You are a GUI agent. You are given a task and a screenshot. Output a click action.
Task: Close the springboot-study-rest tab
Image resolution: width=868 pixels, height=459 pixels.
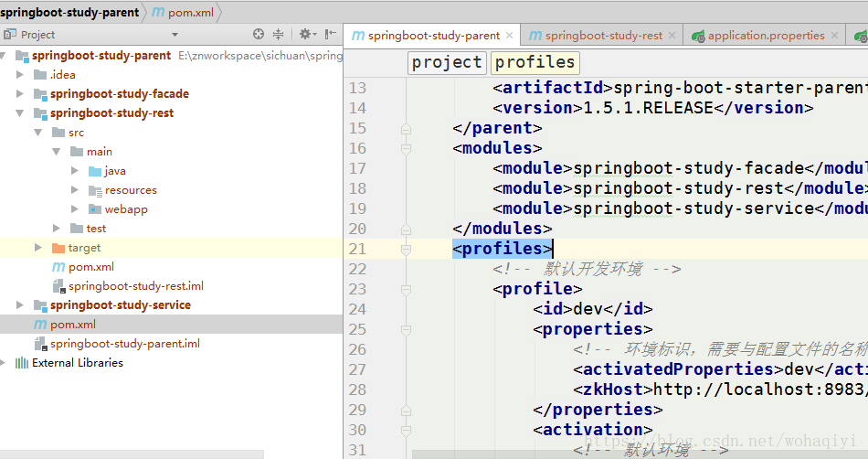(x=672, y=36)
